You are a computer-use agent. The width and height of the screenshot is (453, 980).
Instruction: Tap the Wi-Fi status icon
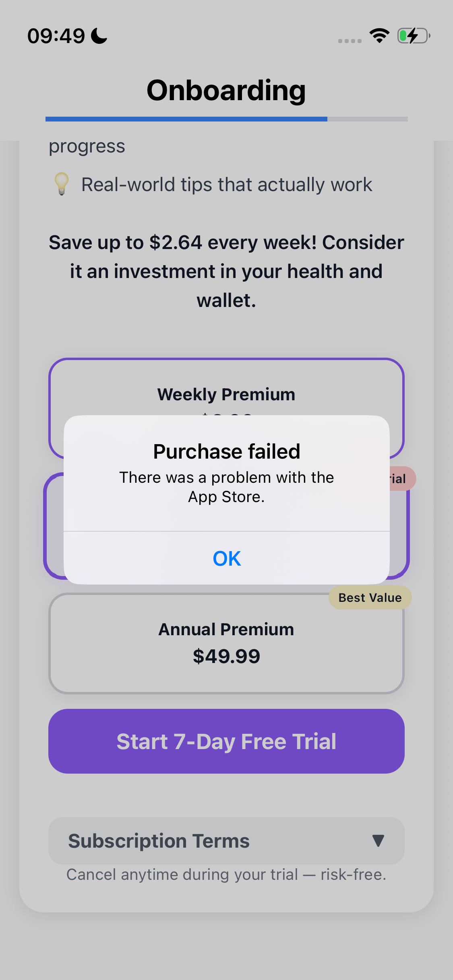(x=379, y=36)
